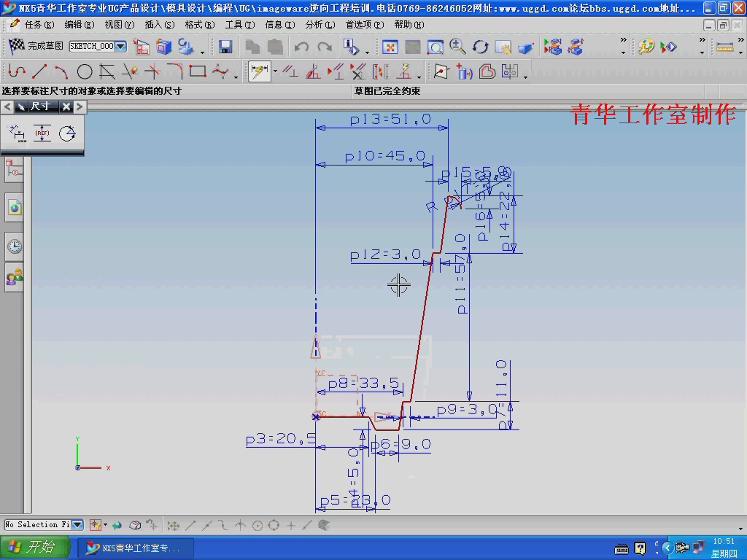Open the 工具(T) Tools menu
This screenshot has height=560, width=747.
point(239,24)
